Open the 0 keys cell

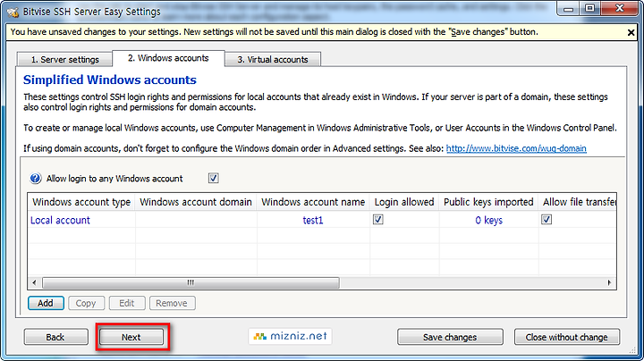488,221
